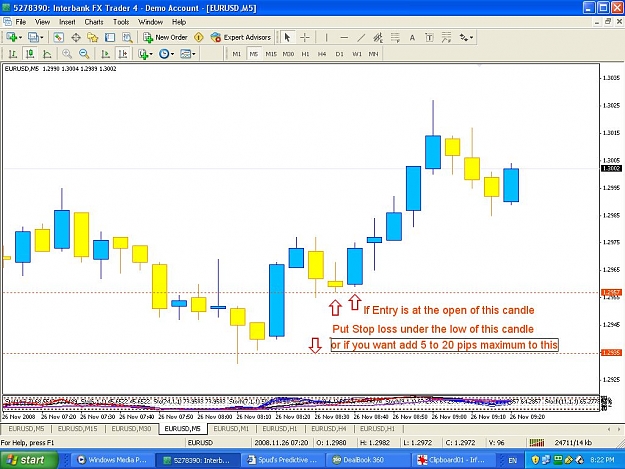
Task: Select the H1 timeframe button
Action: [305, 54]
